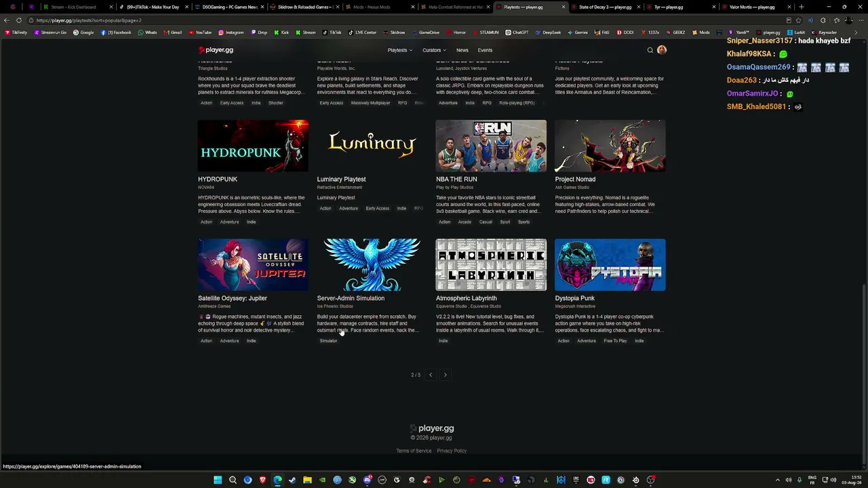Click the Role-playing (RPG) tag

tap(517, 103)
